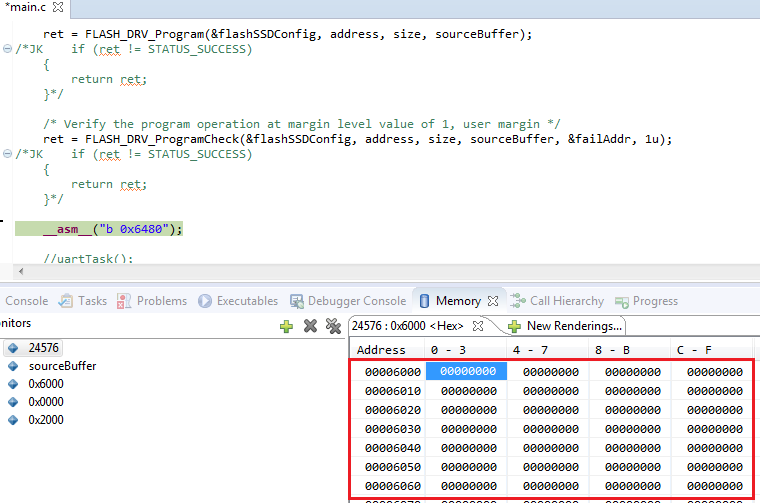Click address label 00006040
Viewport: 760px width, 503px height.
click(x=393, y=448)
